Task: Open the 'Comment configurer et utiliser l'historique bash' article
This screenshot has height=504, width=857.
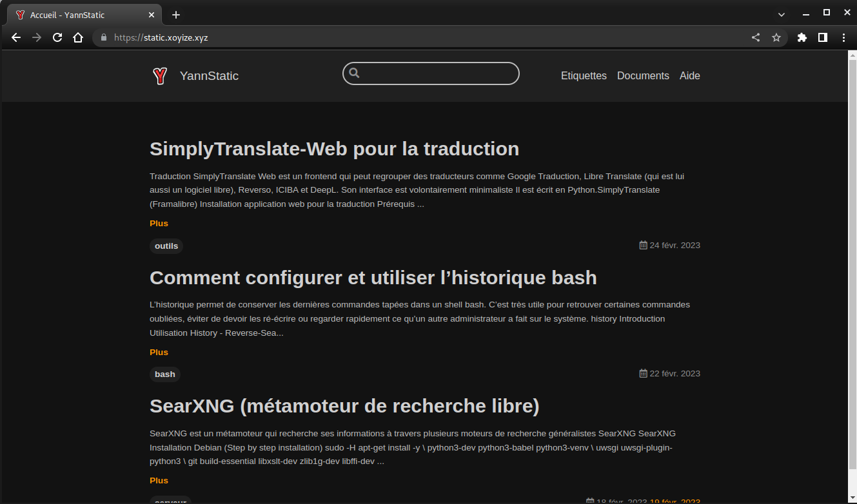Action: 373,278
